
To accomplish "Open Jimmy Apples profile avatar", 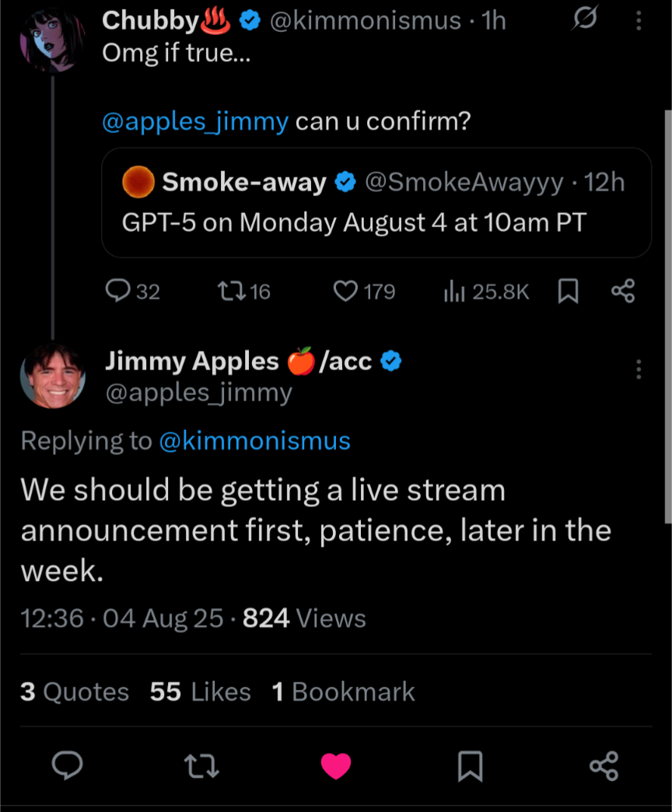I will click(53, 376).
